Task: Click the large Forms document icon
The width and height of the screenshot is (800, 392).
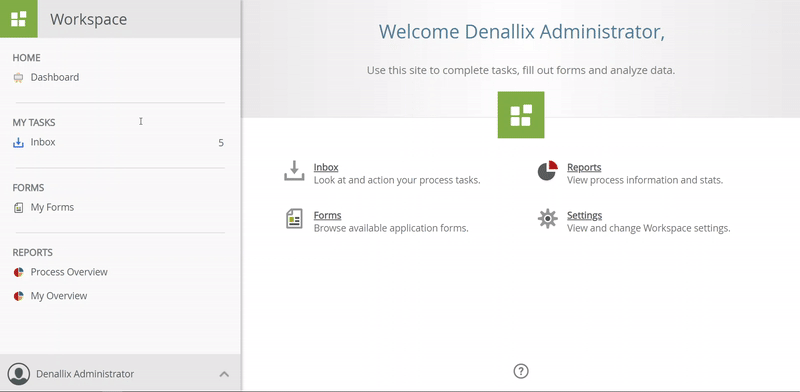Action: pos(294,219)
